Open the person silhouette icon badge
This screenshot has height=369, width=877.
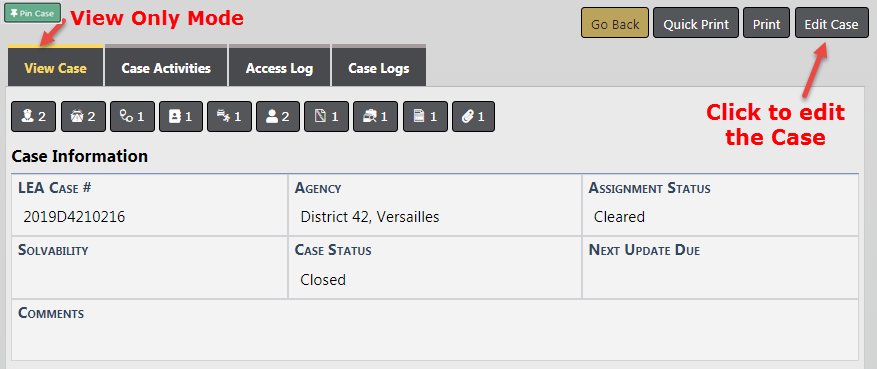coord(278,116)
